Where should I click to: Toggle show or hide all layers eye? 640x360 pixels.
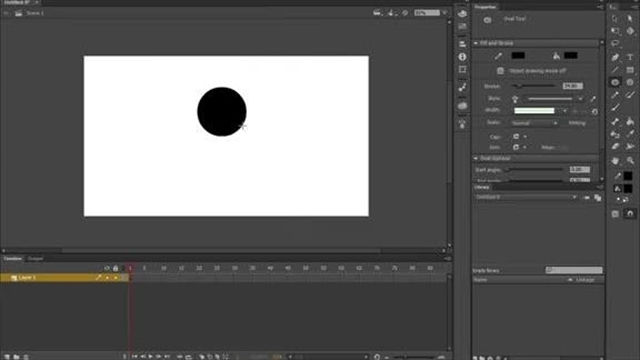(x=107, y=268)
